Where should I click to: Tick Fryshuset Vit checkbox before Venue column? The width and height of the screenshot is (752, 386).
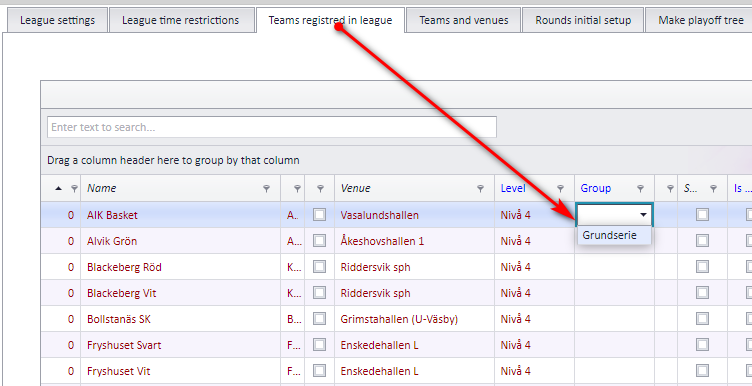[x=319, y=370]
